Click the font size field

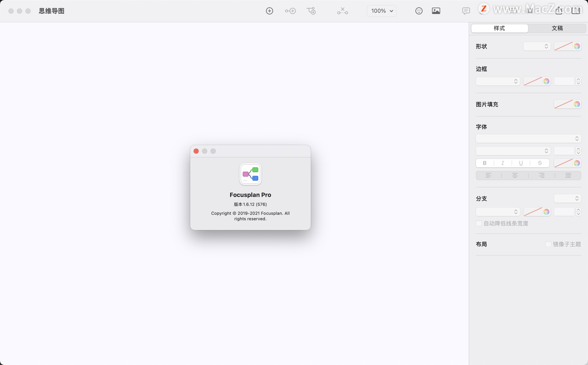pos(564,151)
